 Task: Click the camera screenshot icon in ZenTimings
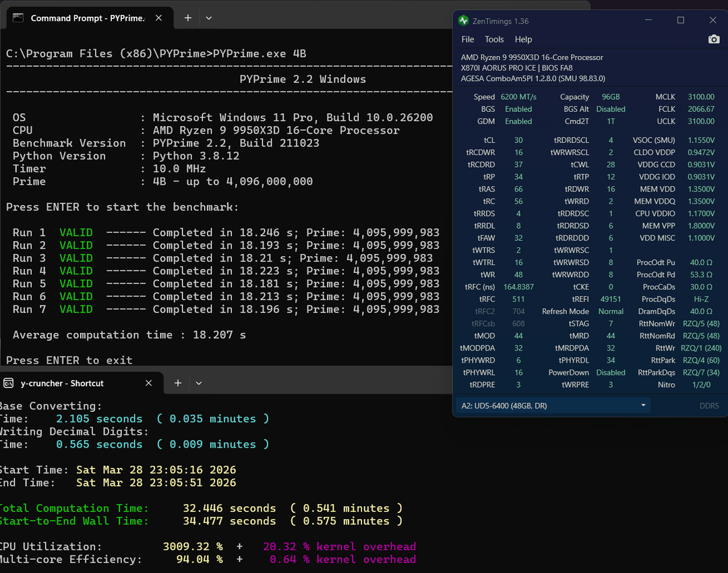pos(714,40)
